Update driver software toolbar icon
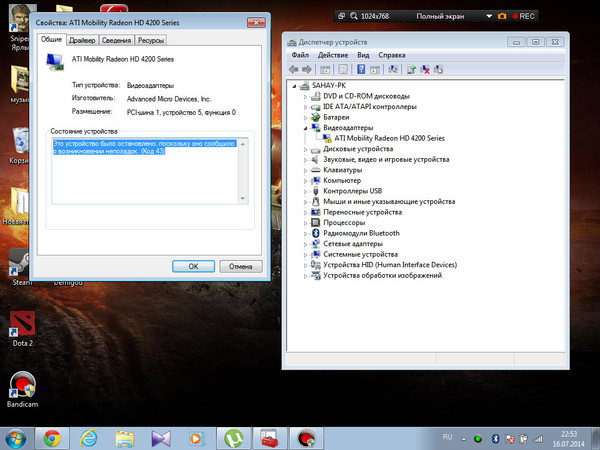Image resolution: width=600 pixels, height=450 pixels. [x=411, y=69]
